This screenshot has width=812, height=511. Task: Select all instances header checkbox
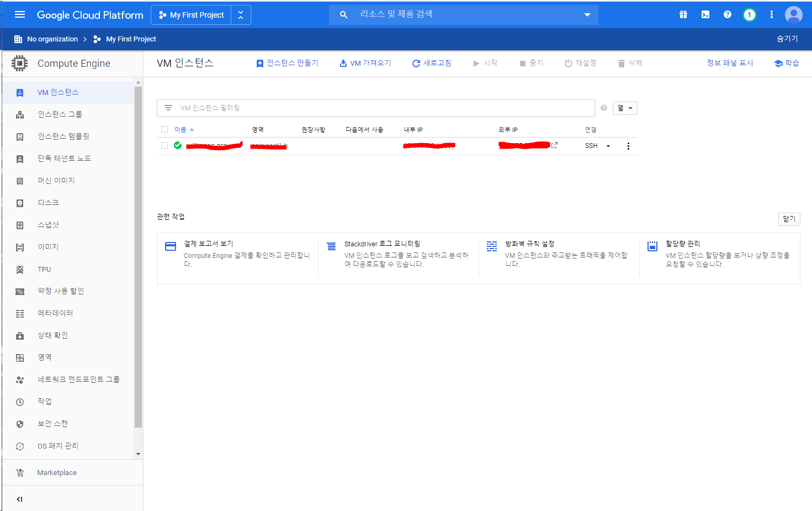(164, 129)
